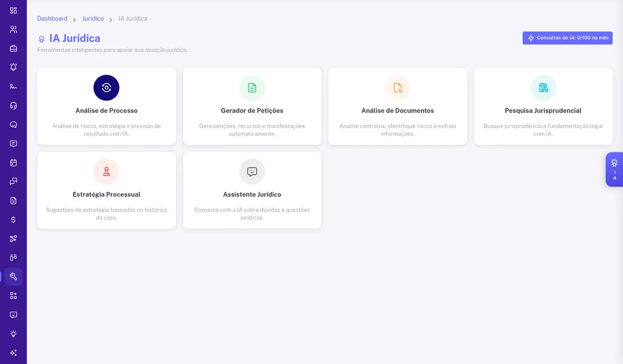
Task: Open the square message icon with lines in sidebar
Action: [13, 144]
